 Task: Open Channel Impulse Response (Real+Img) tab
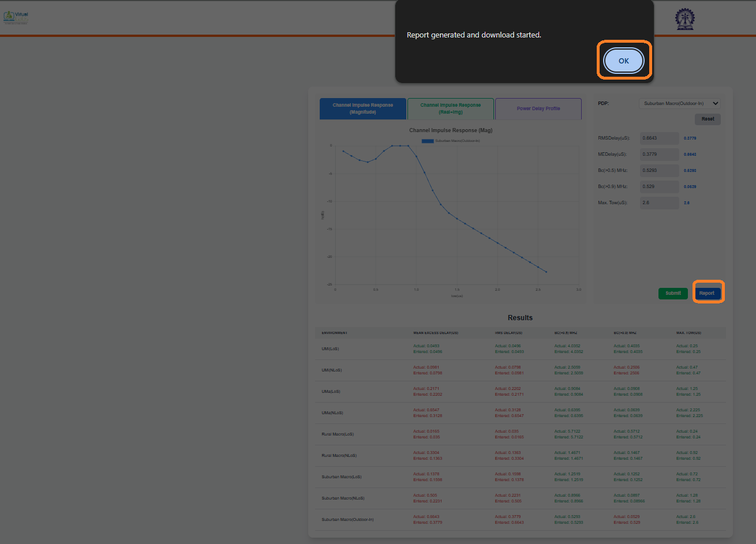point(450,109)
